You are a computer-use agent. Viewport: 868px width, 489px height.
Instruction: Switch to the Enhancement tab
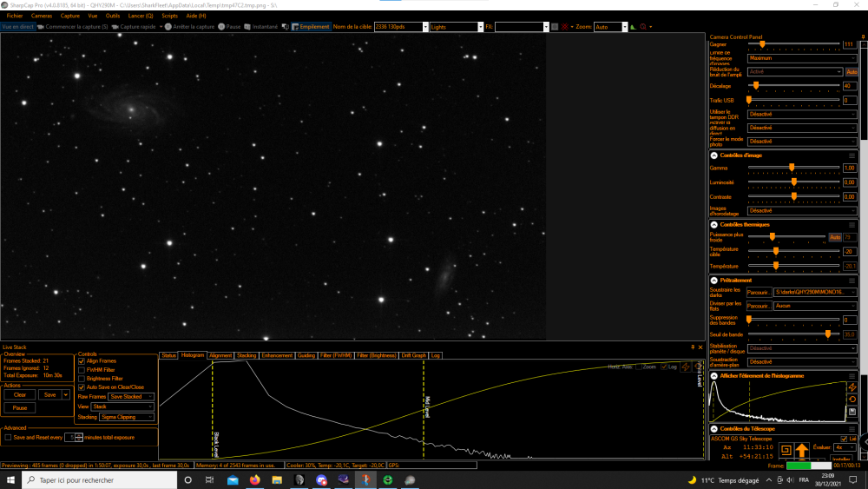[x=277, y=355]
